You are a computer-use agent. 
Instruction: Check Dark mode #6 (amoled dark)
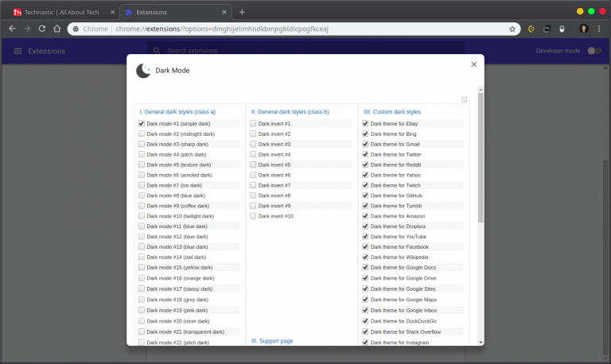pyautogui.click(x=142, y=175)
